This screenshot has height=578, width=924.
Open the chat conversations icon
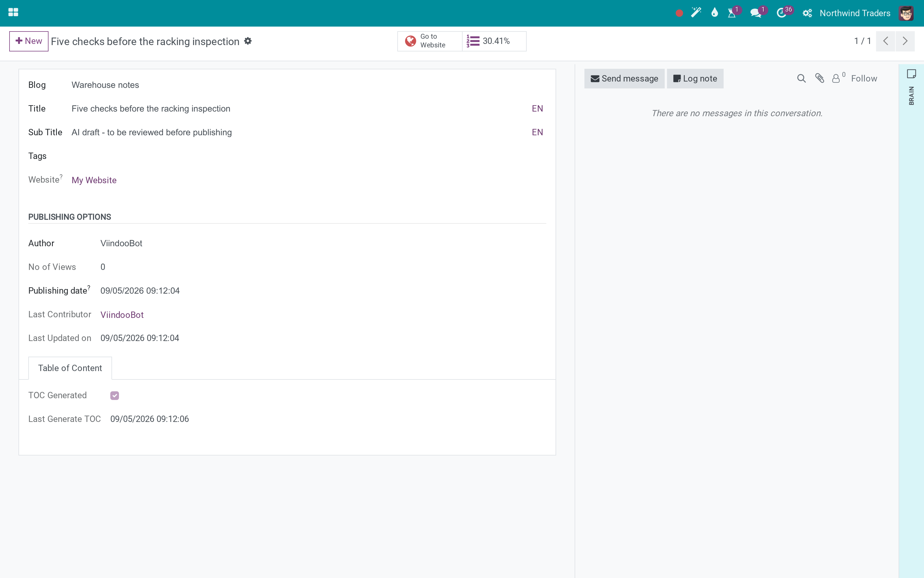[x=755, y=13]
